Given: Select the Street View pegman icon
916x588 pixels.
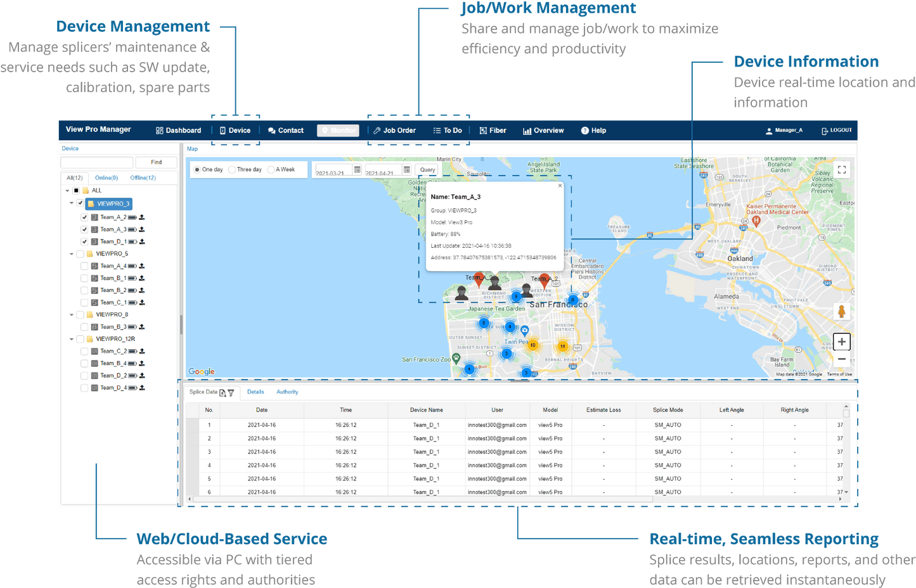Looking at the screenshot, I should (841, 312).
